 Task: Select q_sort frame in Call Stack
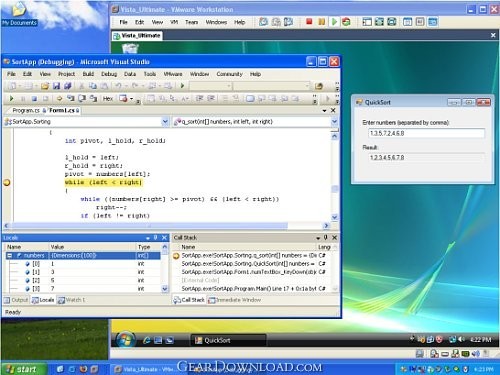253,255
